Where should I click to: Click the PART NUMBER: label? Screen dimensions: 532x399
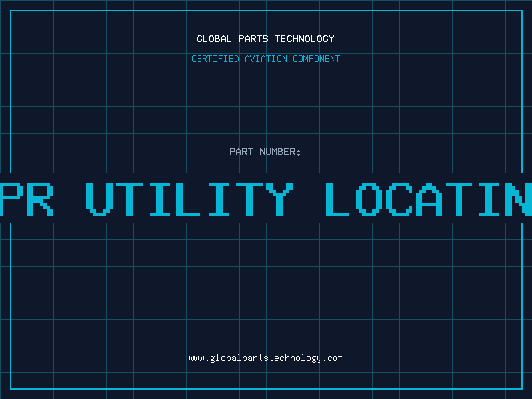coord(265,152)
